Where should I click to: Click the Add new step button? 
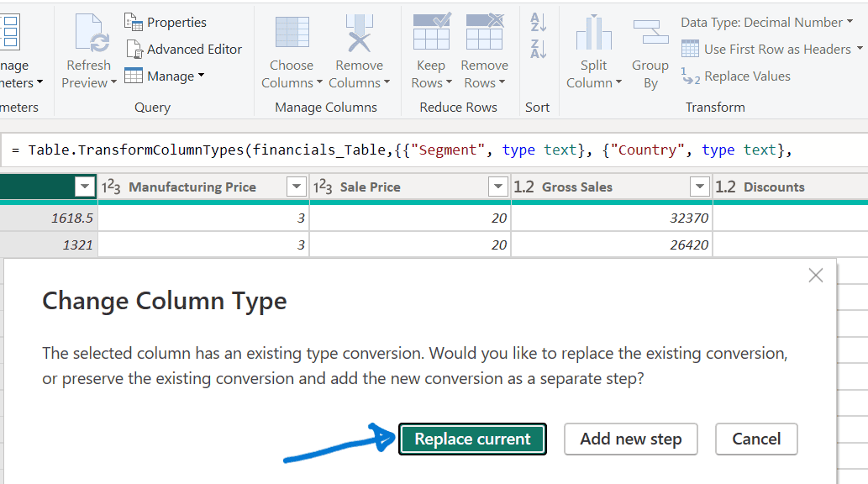[x=630, y=439]
